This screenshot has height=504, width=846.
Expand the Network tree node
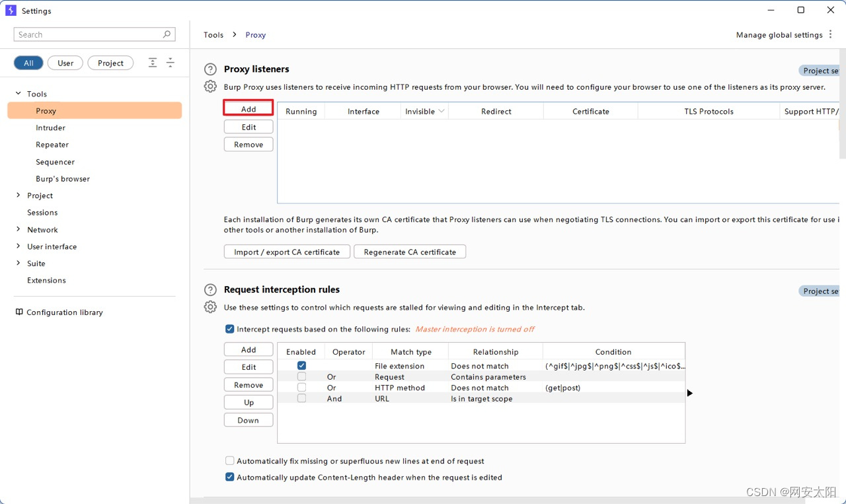[19, 229]
